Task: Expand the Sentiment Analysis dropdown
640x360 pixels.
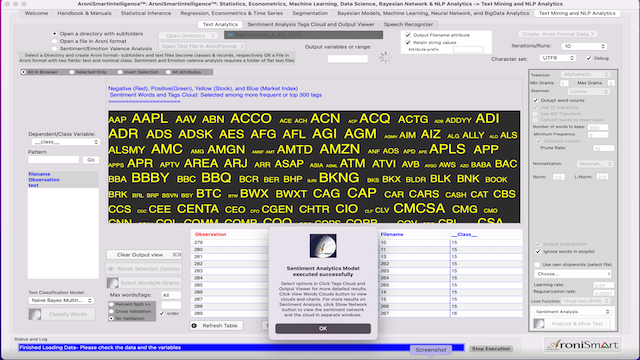Action: [573, 312]
